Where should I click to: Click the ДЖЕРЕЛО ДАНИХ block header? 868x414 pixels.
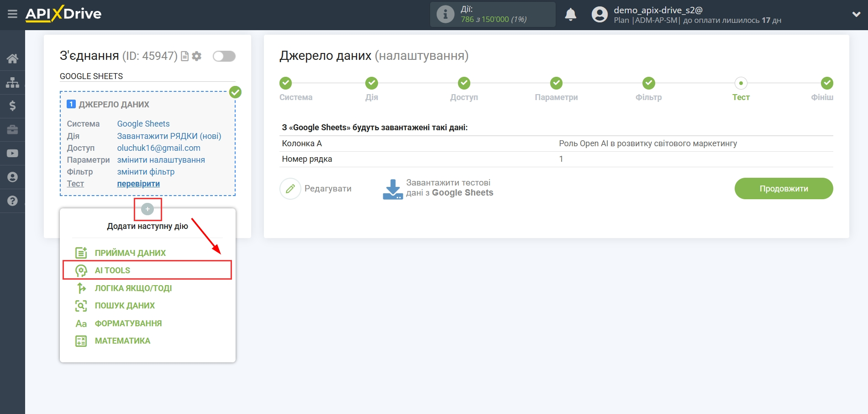tap(114, 104)
